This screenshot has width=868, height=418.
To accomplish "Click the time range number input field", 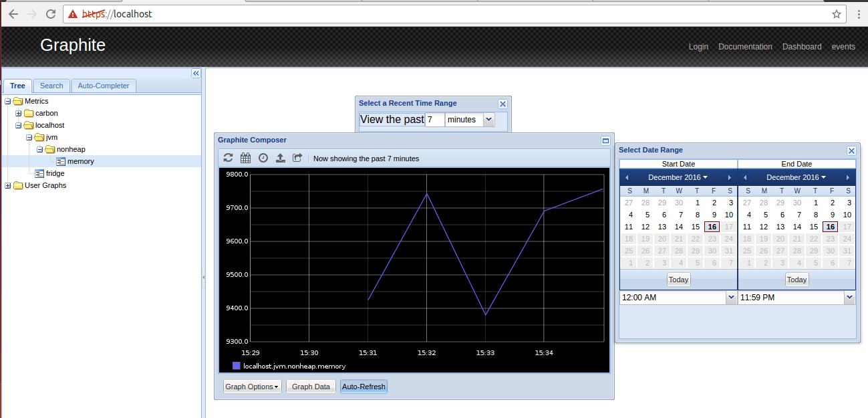I will 434,120.
